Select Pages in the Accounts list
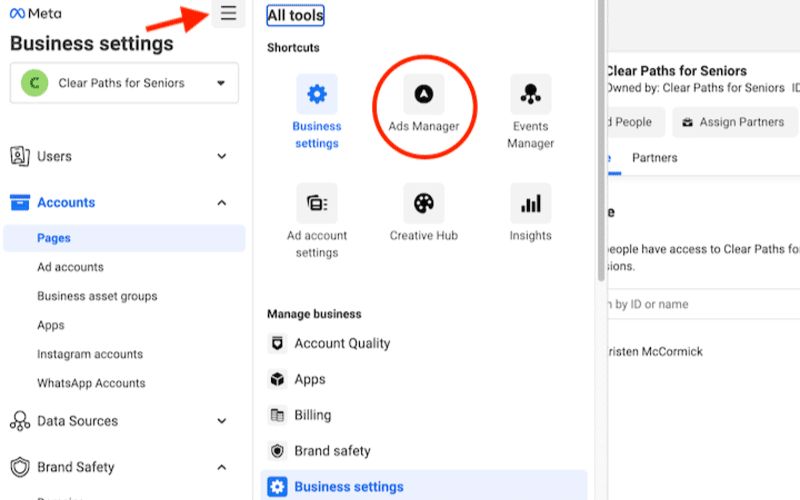The width and height of the screenshot is (800, 500). pos(124,238)
